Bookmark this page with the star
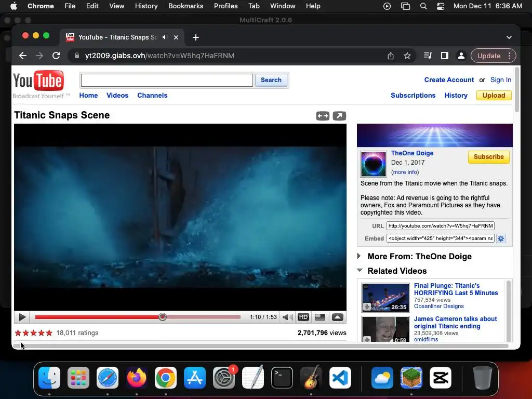 pos(407,56)
